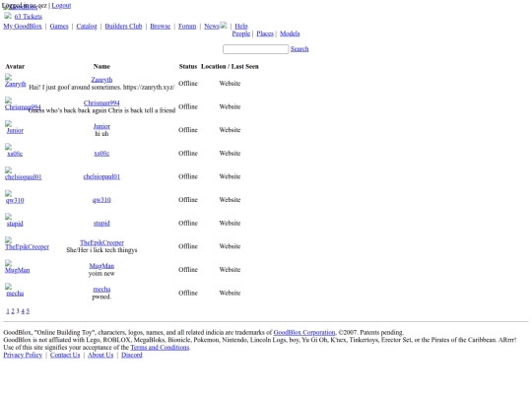Click the broken icon next to News
This screenshot has width=532, height=399.
pos(224,25)
